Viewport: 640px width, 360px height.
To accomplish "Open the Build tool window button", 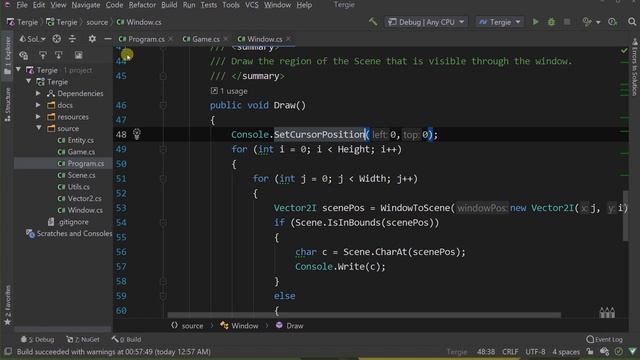I will click(x=126, y=339).
